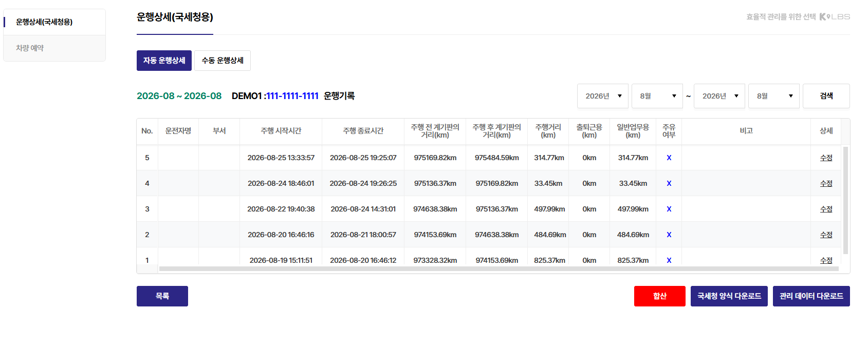This screenshot has width=868, height=347.
Task: Click 수정 link in row 2
Action: click(826, 235)
